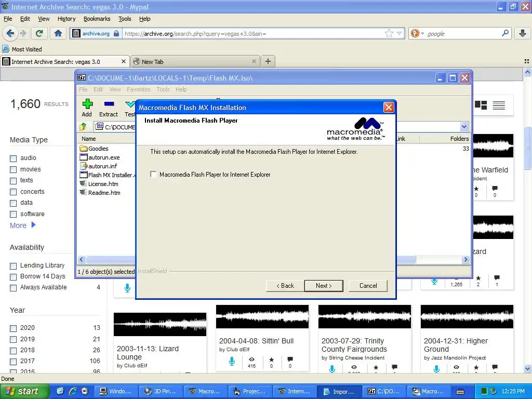Click the padlock icon in address bar
The width and height of the screenshot is (532, 399).
point(116,33)
